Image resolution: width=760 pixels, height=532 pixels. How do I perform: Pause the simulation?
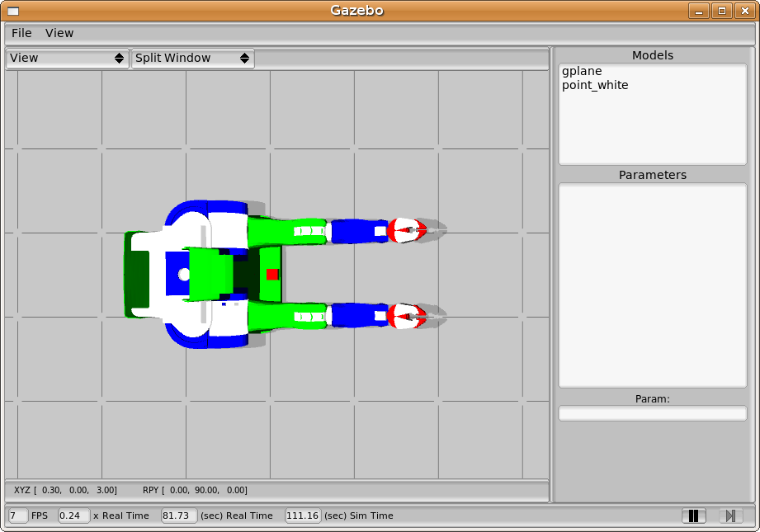(693, 516)
